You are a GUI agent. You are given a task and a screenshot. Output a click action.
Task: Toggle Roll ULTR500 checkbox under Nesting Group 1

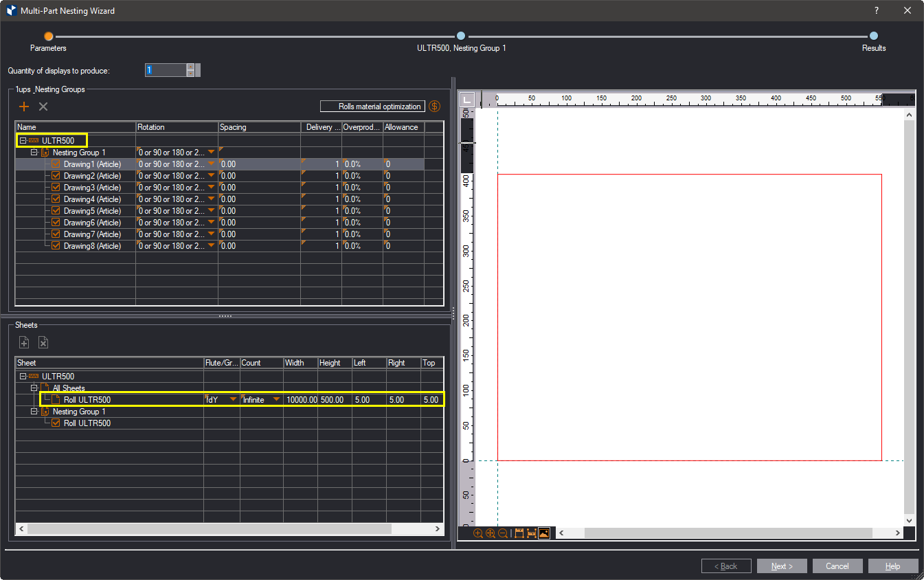point(56,423)
